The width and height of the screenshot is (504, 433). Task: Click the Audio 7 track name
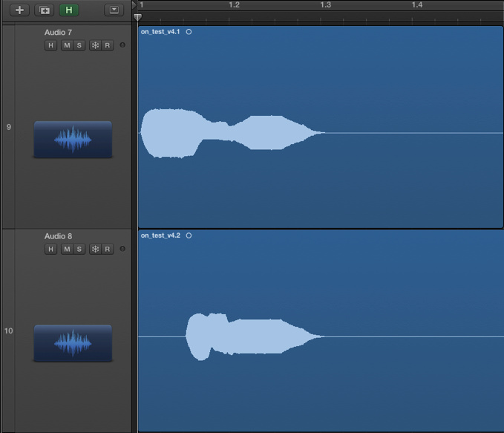coord(58,32)
